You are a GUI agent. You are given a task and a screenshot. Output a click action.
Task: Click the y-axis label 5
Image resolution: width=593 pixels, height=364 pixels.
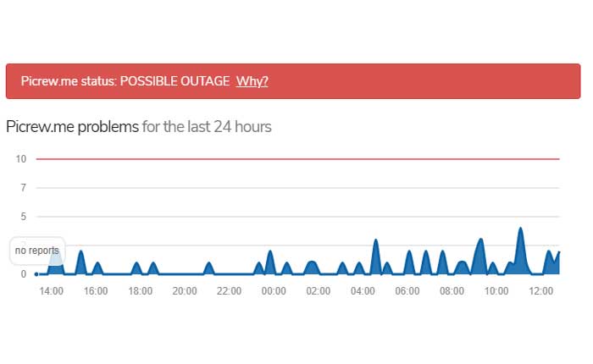tap(23, 217)
